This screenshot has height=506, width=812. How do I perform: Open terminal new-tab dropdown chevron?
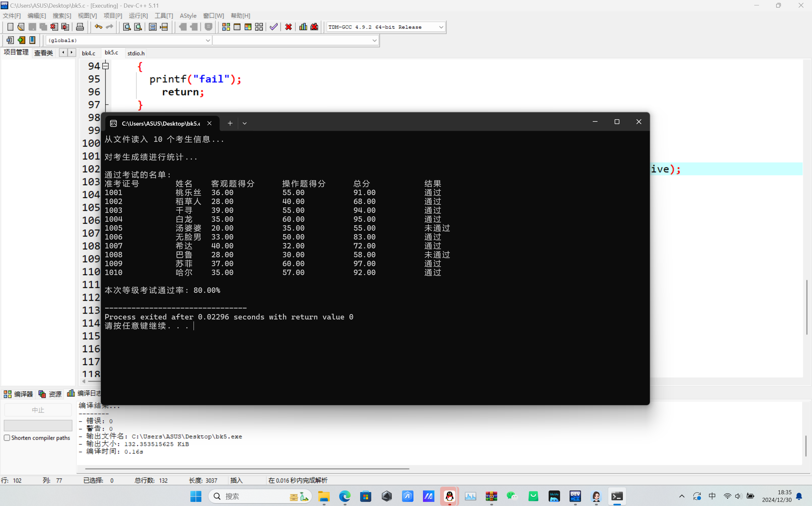[x=245, y=123]
